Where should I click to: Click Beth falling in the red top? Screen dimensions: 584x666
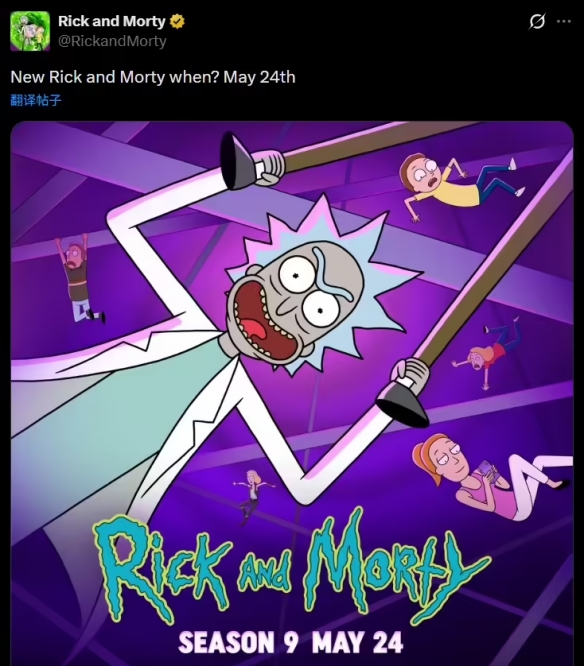487,353
